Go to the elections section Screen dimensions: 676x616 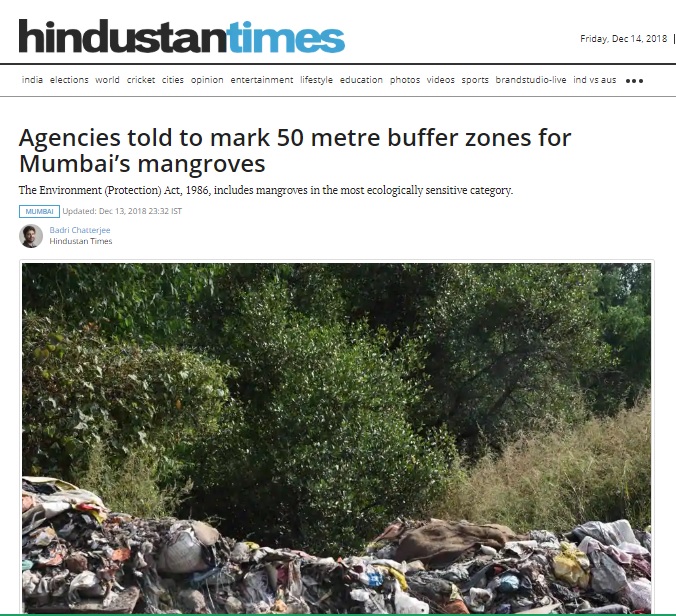(69, 80)
